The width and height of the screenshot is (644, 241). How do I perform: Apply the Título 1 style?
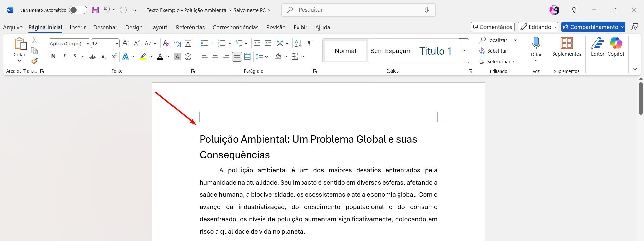pos(436,51)
